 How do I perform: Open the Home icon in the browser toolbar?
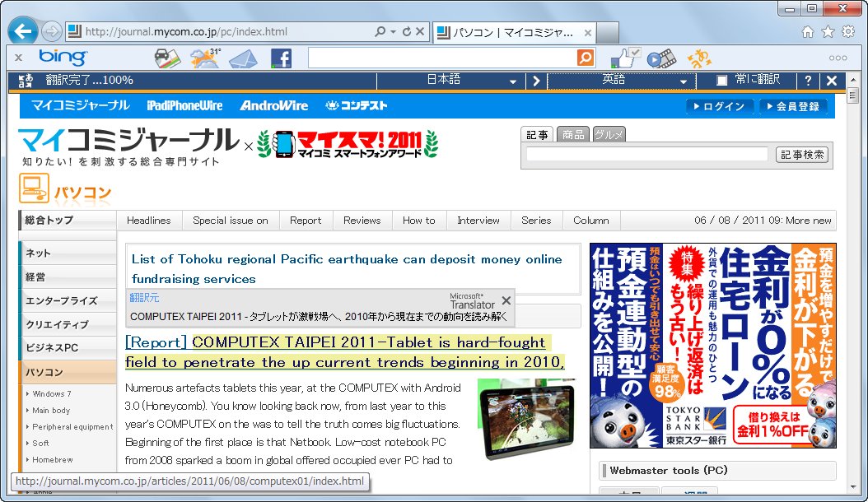click(808, 31)
